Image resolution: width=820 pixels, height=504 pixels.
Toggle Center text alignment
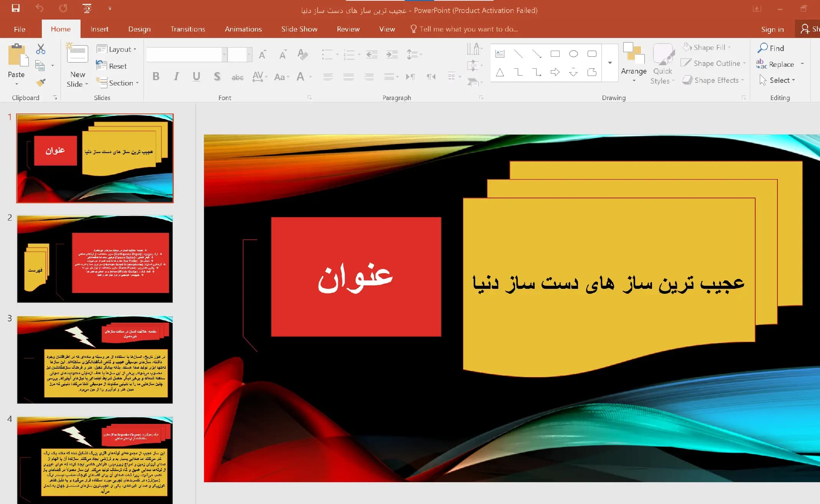tap(348, 76)
